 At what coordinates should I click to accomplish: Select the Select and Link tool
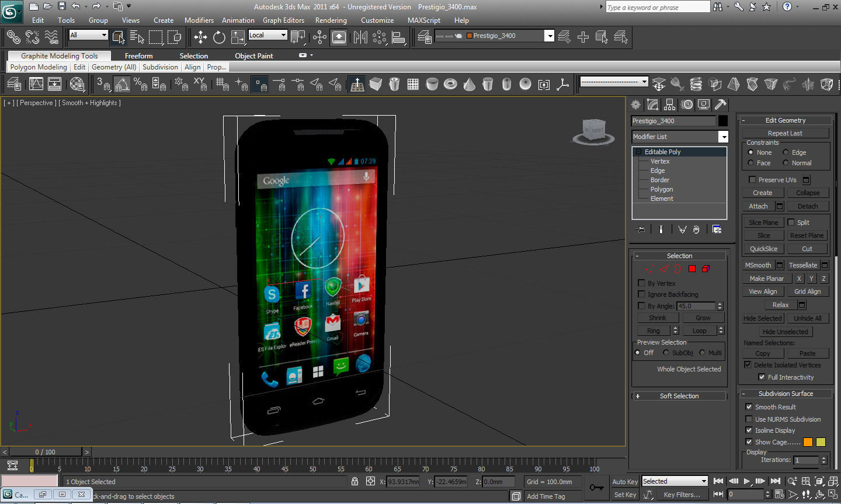coord(13,37)
